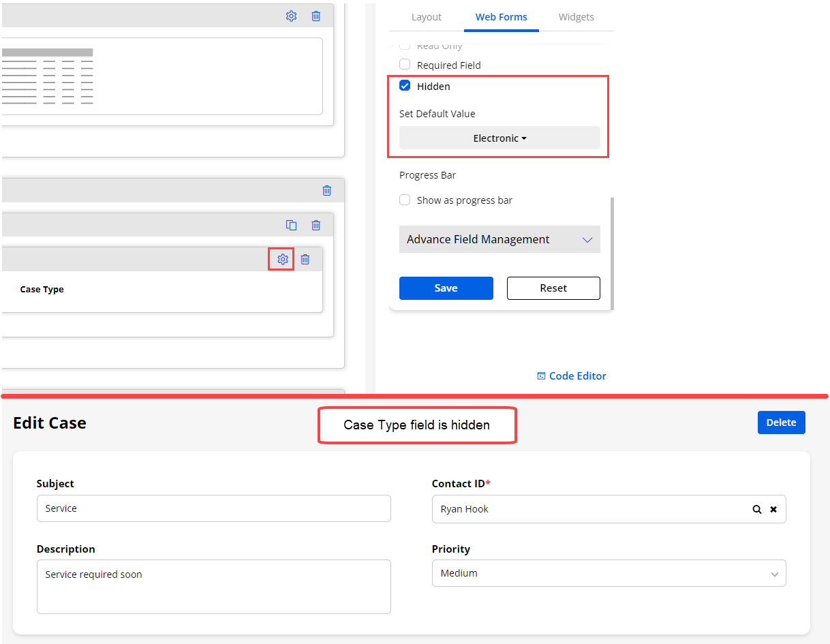Clear Ryan Hook using the X icon
This screenshot has height=644, width=830.
[773, 509]
